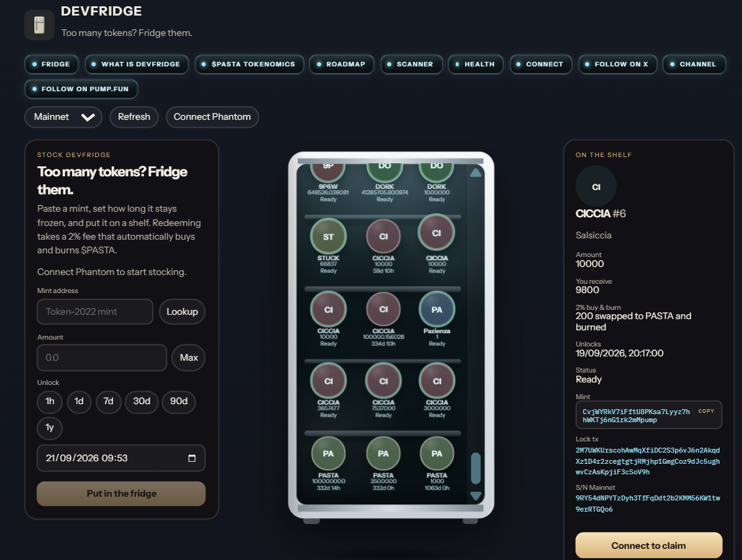Open the calendar picker icon in date field

point(192,458)
